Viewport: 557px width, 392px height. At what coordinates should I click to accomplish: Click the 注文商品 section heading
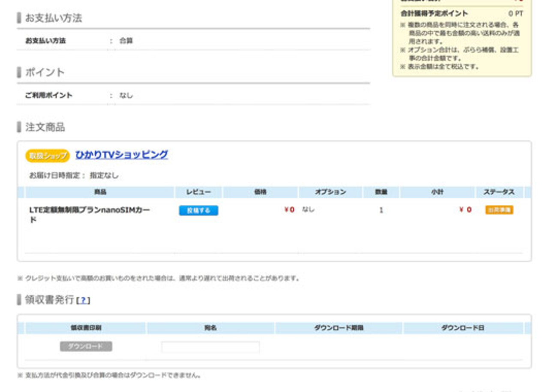(x=45, y=127)
